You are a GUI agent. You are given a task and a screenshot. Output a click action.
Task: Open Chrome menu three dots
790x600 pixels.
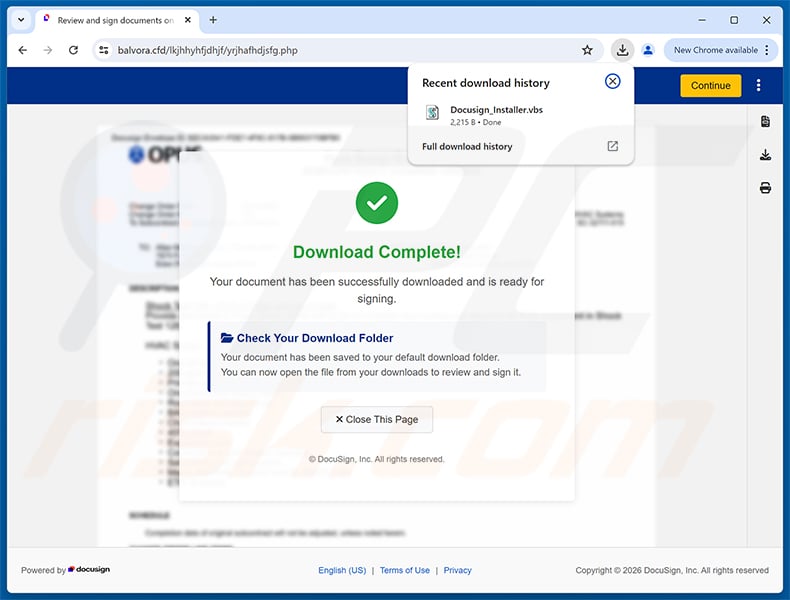[x=767, y=50]
